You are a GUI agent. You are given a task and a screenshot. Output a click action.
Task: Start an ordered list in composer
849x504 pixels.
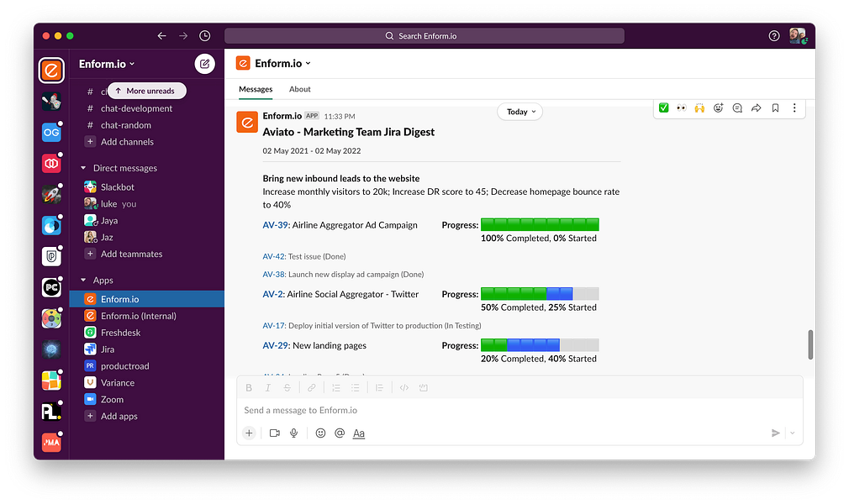coord(335,387)
